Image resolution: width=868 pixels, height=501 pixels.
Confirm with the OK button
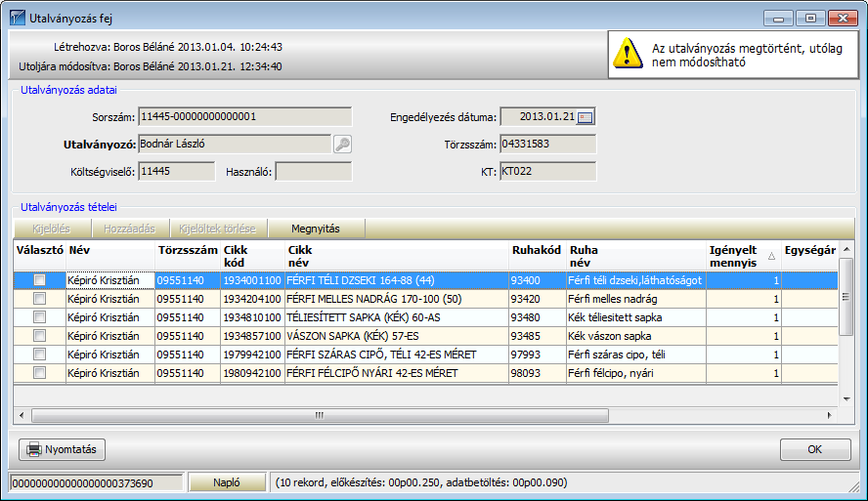815,449
